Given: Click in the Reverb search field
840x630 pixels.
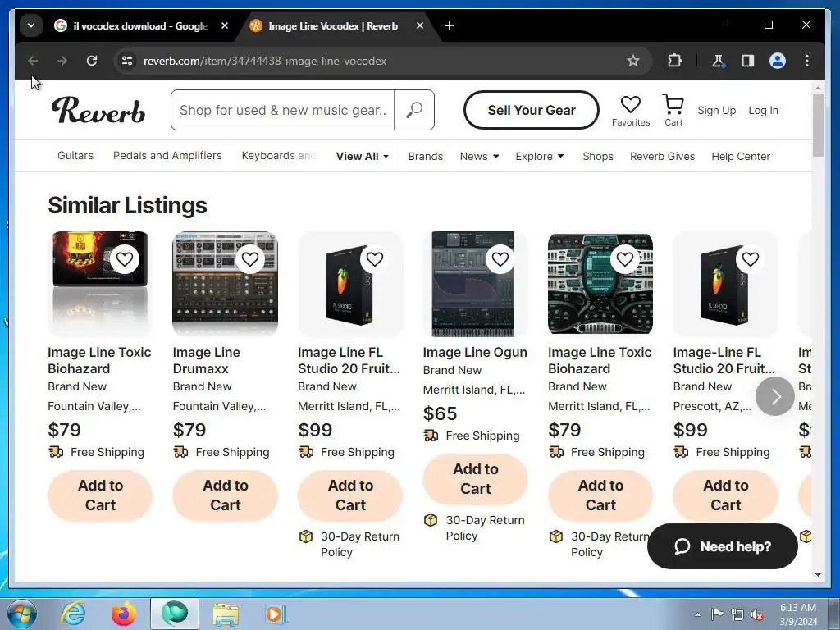Looking at the screenshot, I should [x=282, y=110].
